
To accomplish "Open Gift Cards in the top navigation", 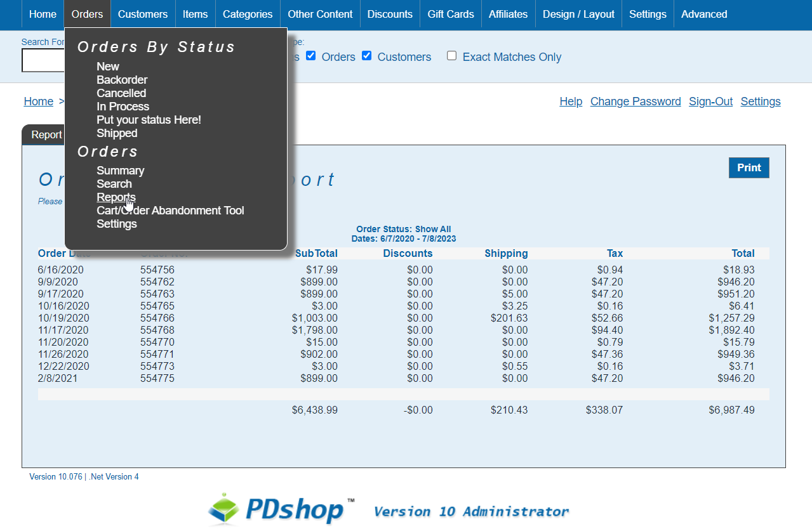I will (451, 14).
